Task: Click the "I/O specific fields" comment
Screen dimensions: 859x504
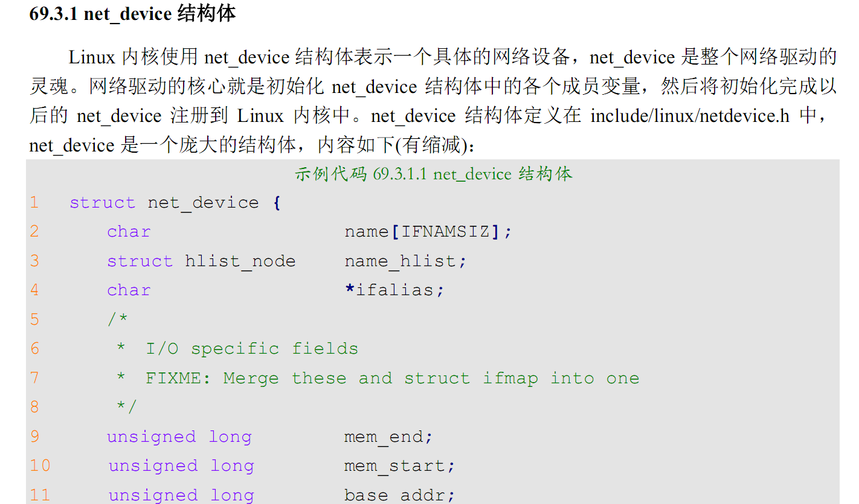Action: [251, 349]
